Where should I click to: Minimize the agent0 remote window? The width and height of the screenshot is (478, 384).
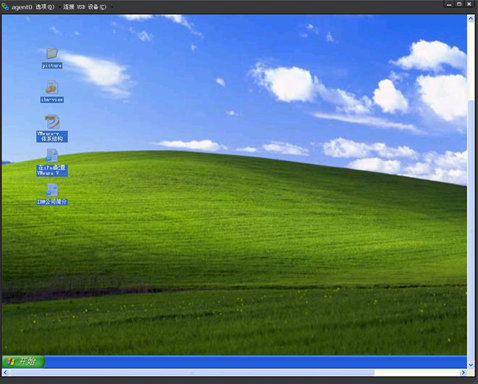tap(449, 4)
